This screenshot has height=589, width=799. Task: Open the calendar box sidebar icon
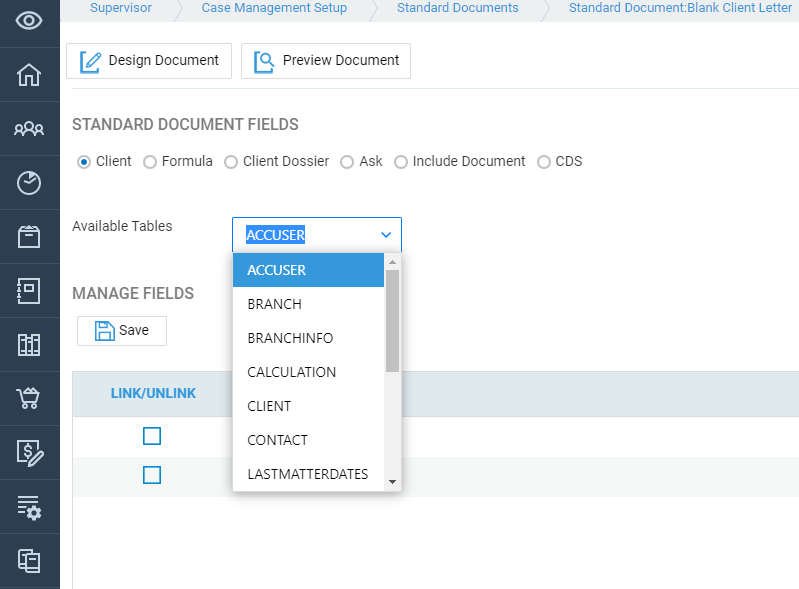coord(29,237)
